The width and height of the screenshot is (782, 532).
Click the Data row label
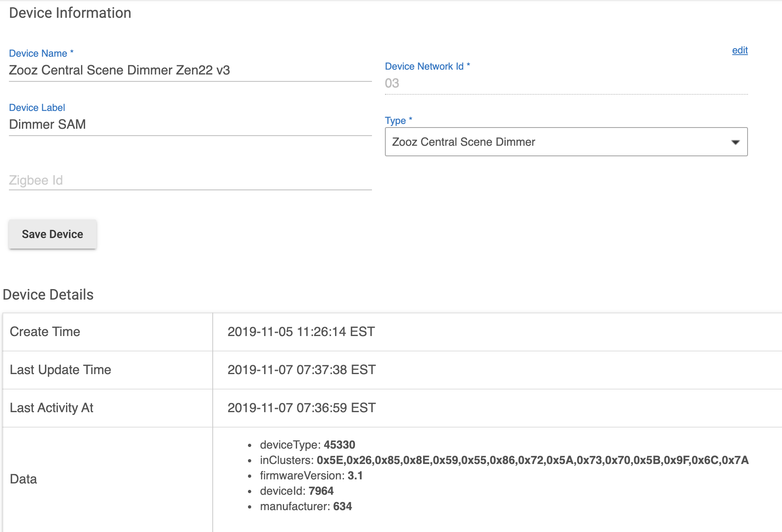coord(23,479)
